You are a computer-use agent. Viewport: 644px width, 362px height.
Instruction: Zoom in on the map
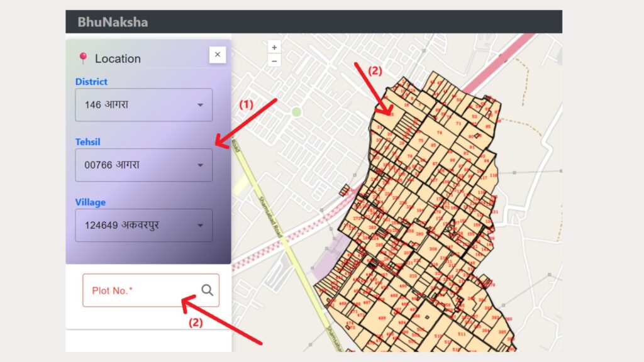coord(274,48)
